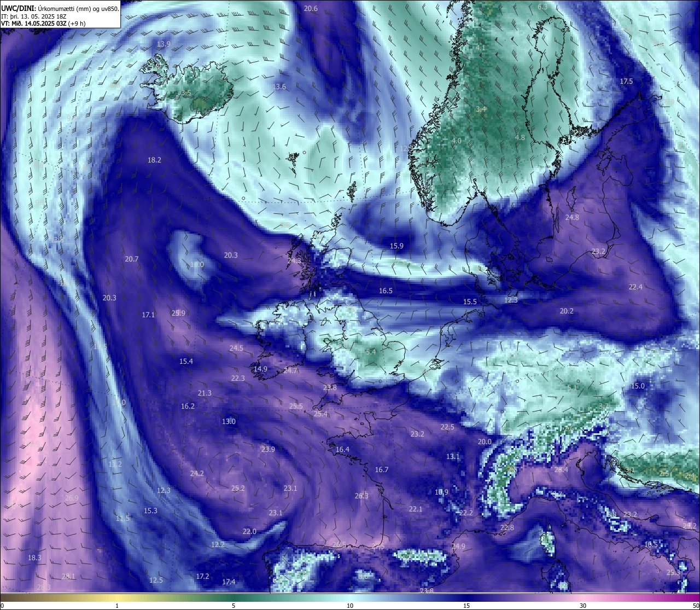
Task: Click the value 4.0 over southern Norway
Action: coord(456,141)
